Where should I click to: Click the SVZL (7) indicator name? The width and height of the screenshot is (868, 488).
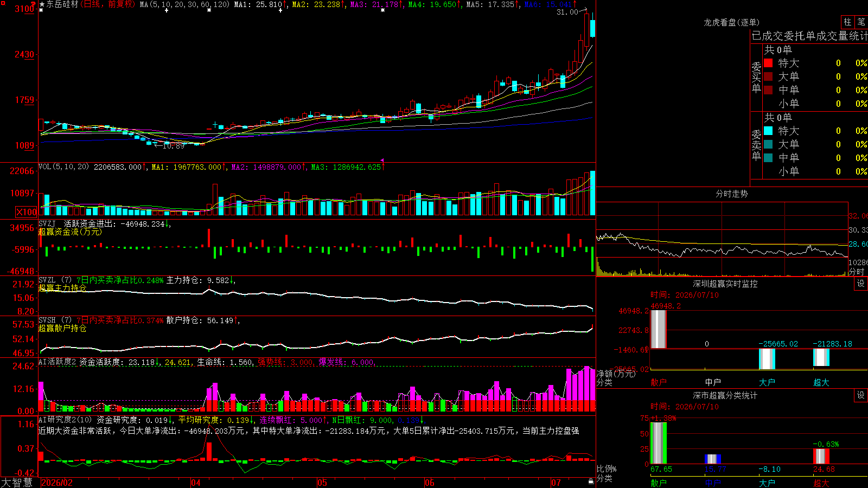(x=55, y=280)
